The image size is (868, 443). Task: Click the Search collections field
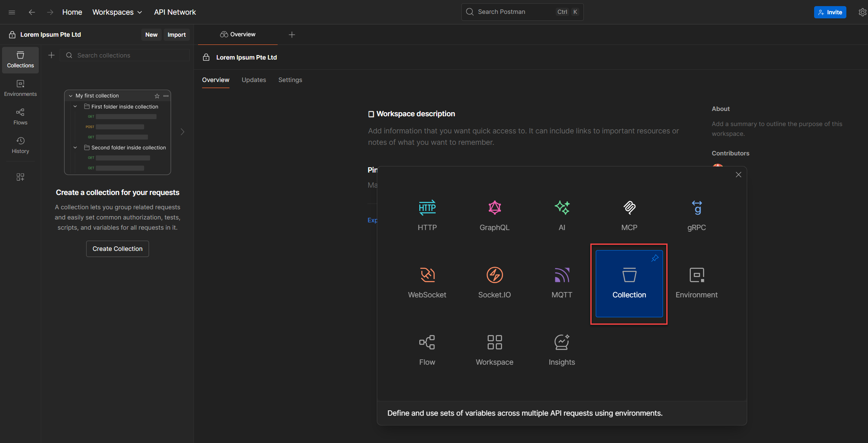click(131, 55)
